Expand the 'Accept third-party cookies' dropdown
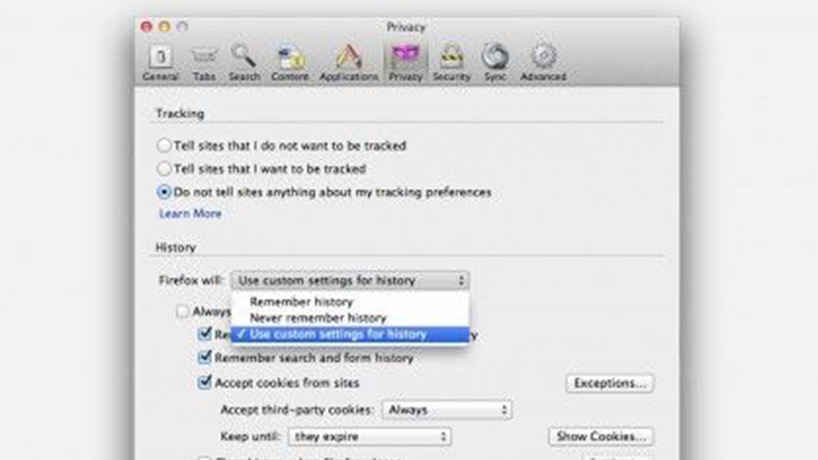 click(x=447, y=410)
